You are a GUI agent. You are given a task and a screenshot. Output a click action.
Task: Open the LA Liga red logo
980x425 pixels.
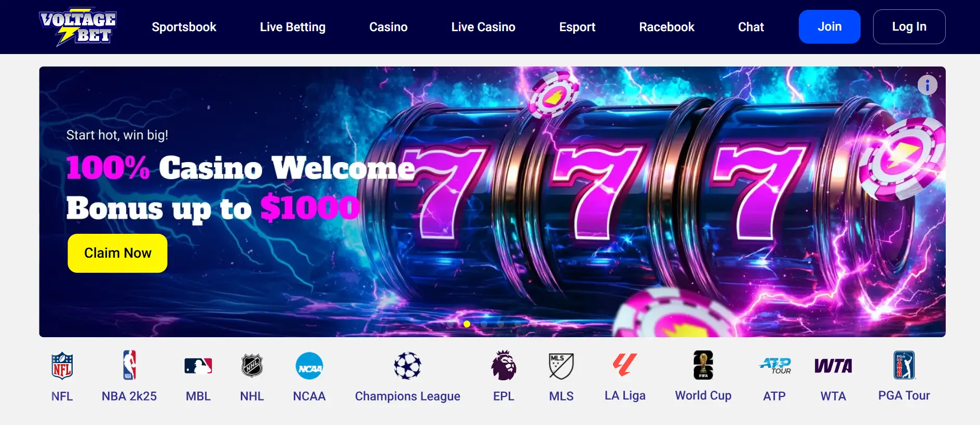(625, 365)
